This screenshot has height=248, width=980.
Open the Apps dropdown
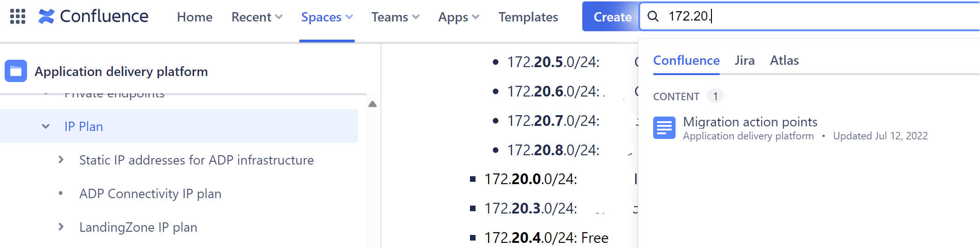point(459,17)
